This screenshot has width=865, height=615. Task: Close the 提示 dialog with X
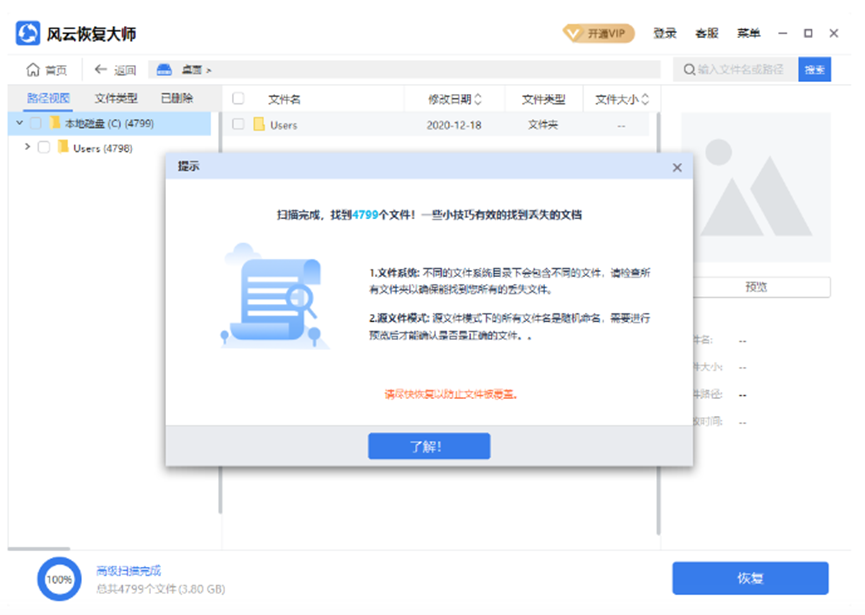[677, 168]
